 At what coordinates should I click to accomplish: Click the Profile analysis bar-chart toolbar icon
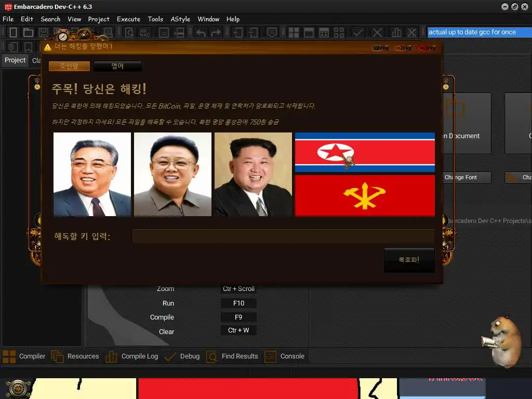tap(396, 33)
